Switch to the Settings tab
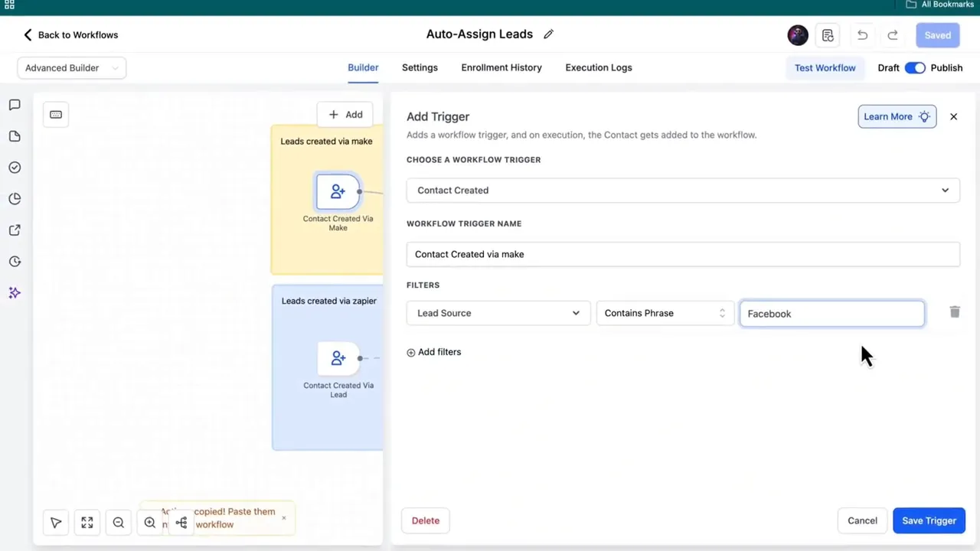 tap(420, 67)
